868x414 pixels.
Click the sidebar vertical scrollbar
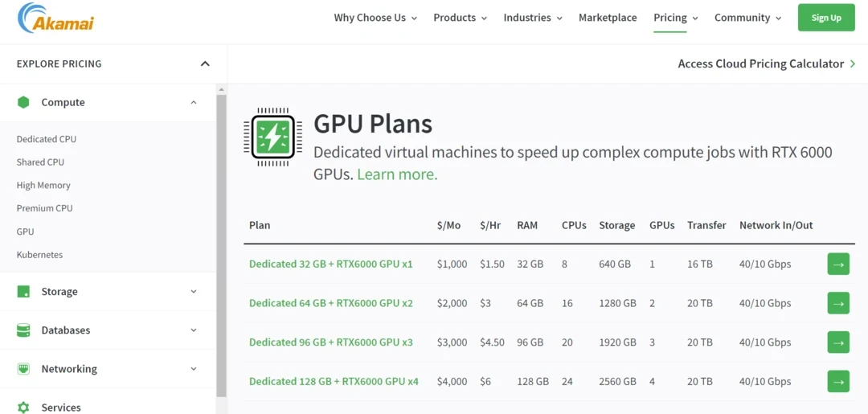click(x=221, y=241)
